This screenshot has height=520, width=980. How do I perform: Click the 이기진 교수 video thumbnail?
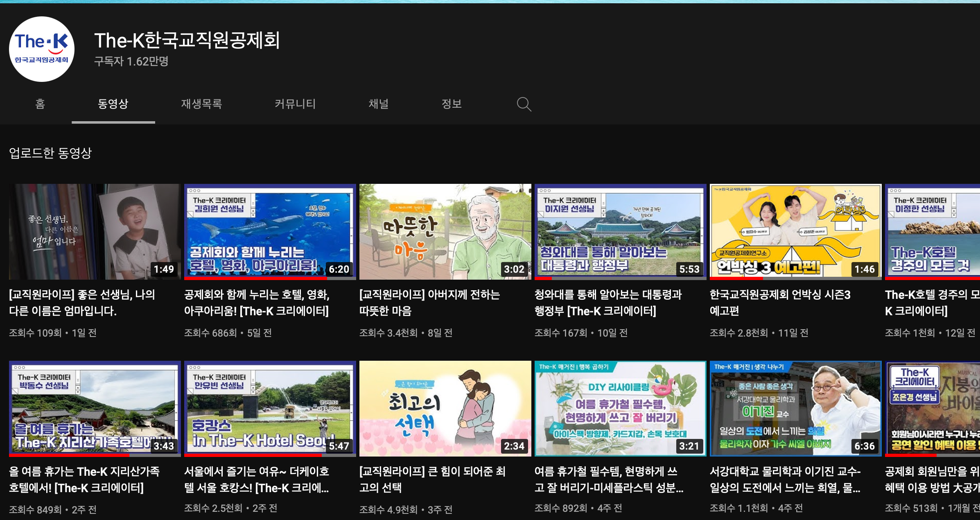[795, 408]
